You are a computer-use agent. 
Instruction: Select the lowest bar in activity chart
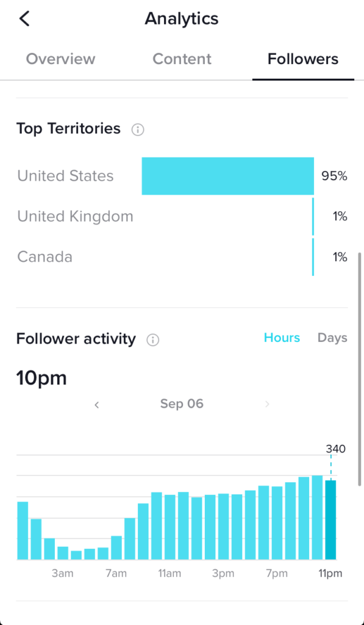pyautogui.click(x=76, y=555)
